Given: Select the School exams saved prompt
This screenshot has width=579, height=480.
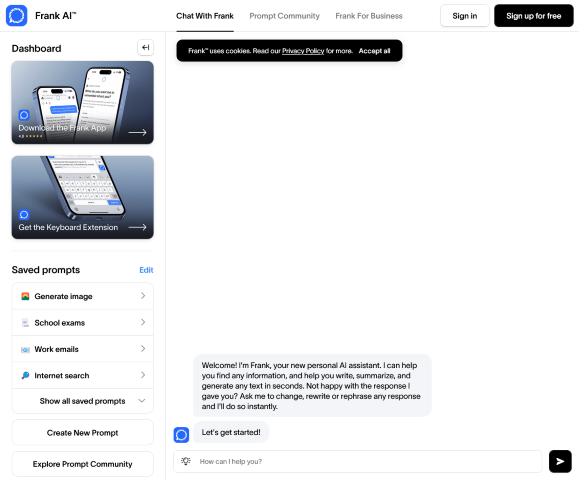Looking at the screenshot, I should [82, 323].
